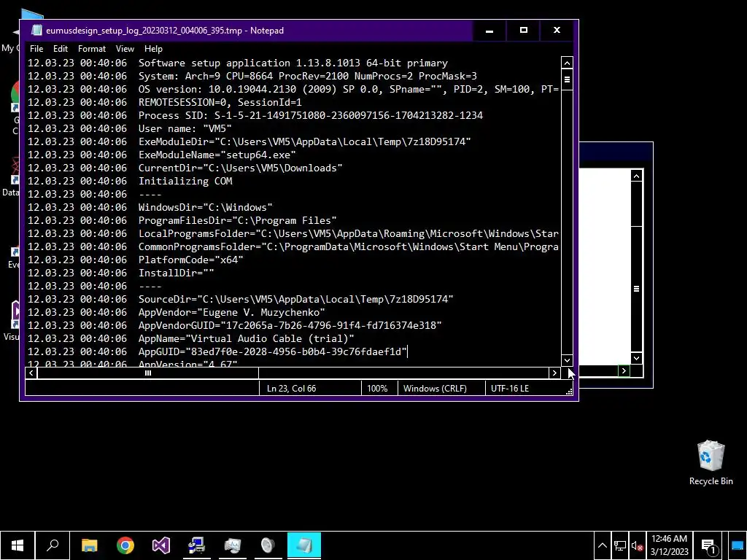Open the File menu in Notepad
This screenshot has height=560, width=747.
pos(36,49)
